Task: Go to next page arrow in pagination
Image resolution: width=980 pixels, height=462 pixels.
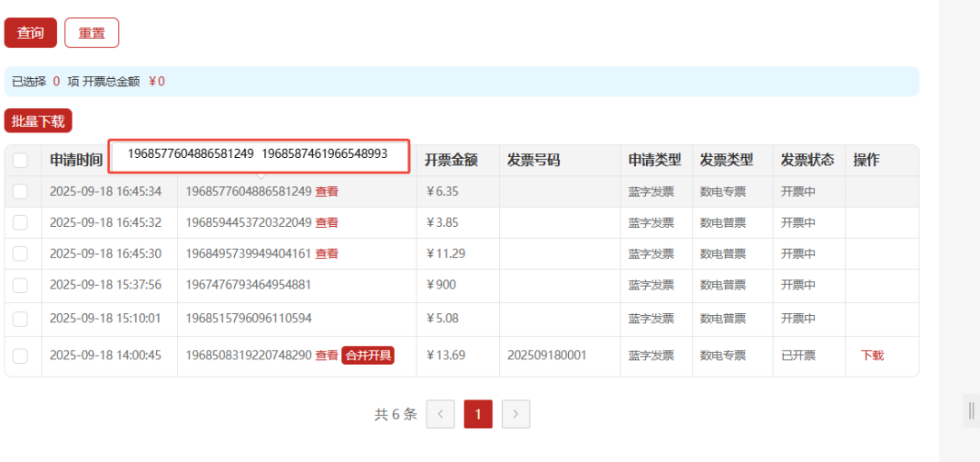Action: [x=515, y=414]
